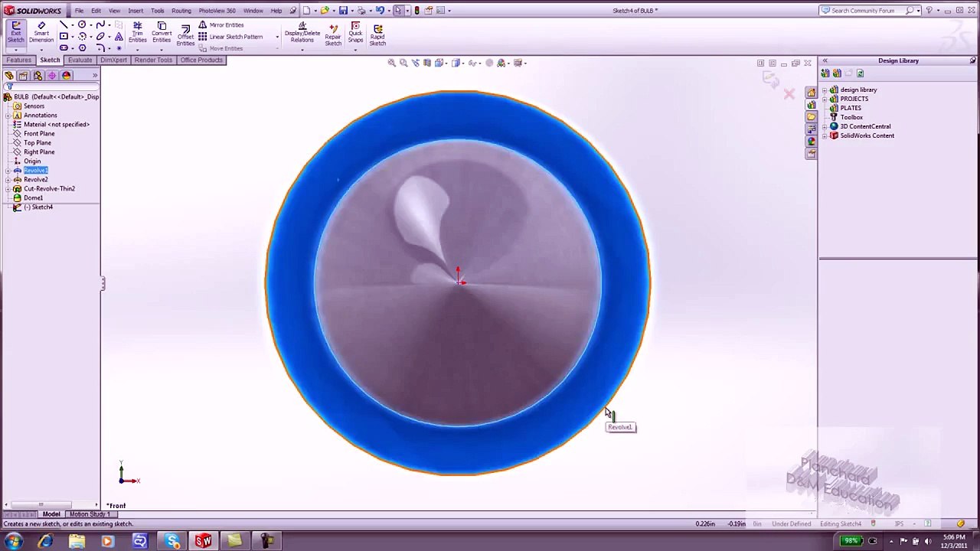980x551 pixels.
Task: Select the Text sketch tool
Action: [x=119, y=36]
